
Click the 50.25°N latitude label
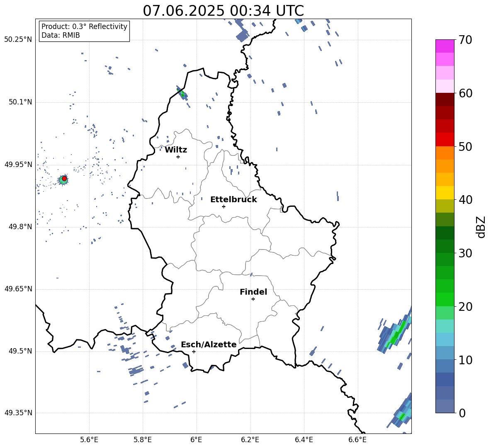pyautogui.click(x=18, y=40)
